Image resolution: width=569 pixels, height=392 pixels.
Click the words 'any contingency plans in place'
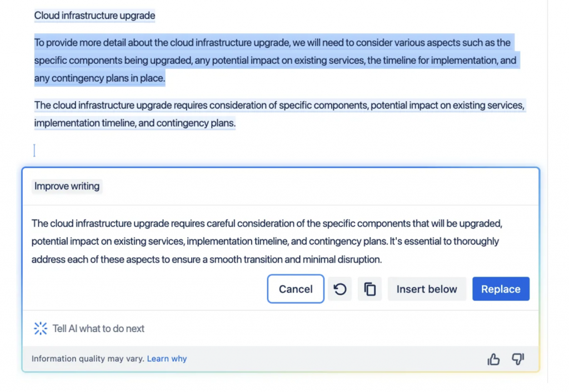point(99,78)
